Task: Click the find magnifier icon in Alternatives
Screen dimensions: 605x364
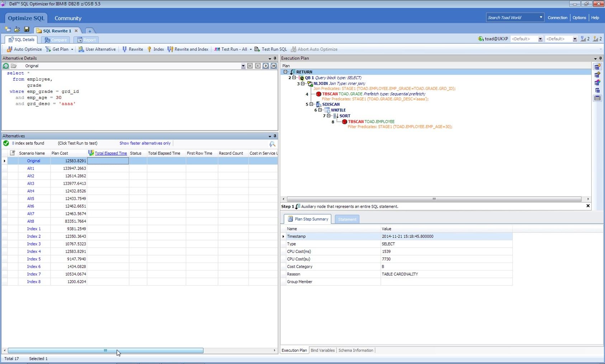Action: coord(273,144)
